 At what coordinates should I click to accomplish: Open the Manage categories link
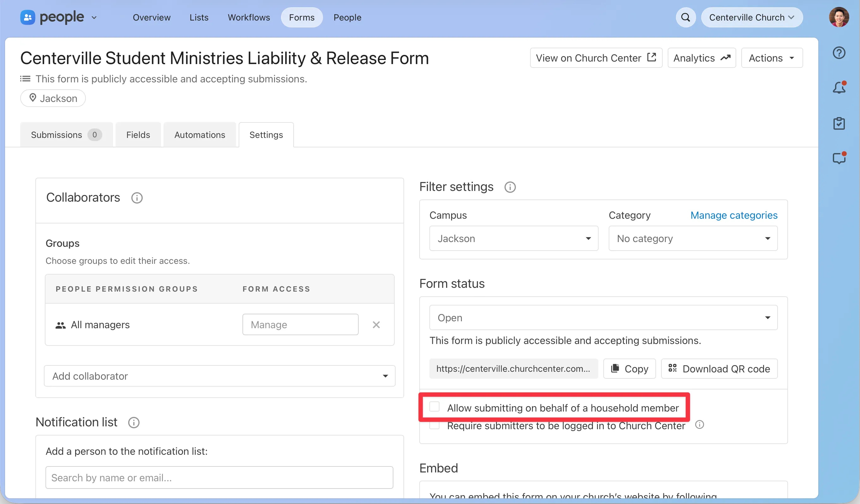(x=734, y=215)
